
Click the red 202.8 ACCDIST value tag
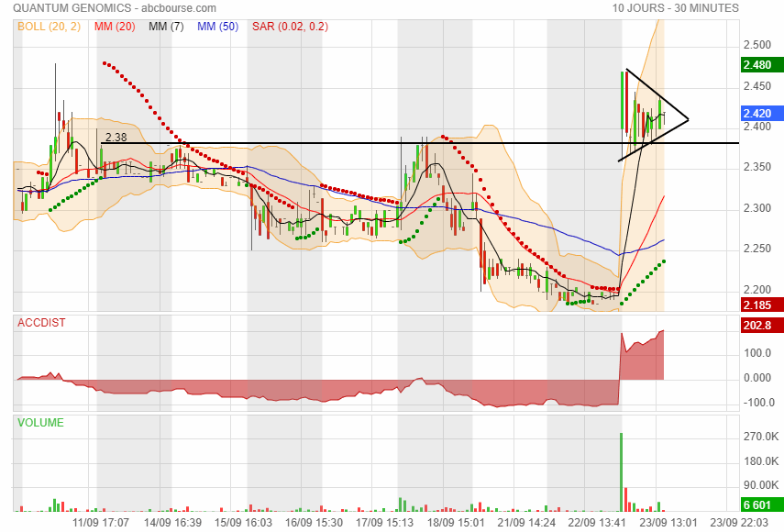tap(763, 326)
